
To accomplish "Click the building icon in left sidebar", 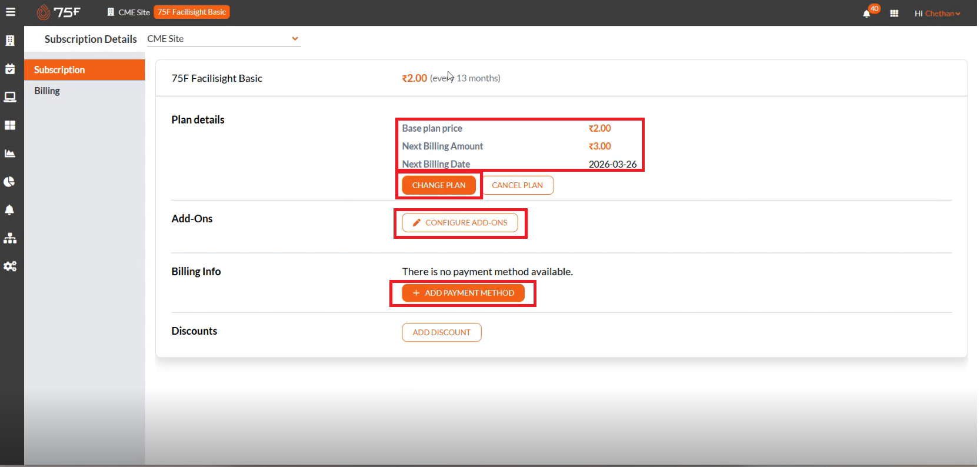I will (x=10, y=41).
